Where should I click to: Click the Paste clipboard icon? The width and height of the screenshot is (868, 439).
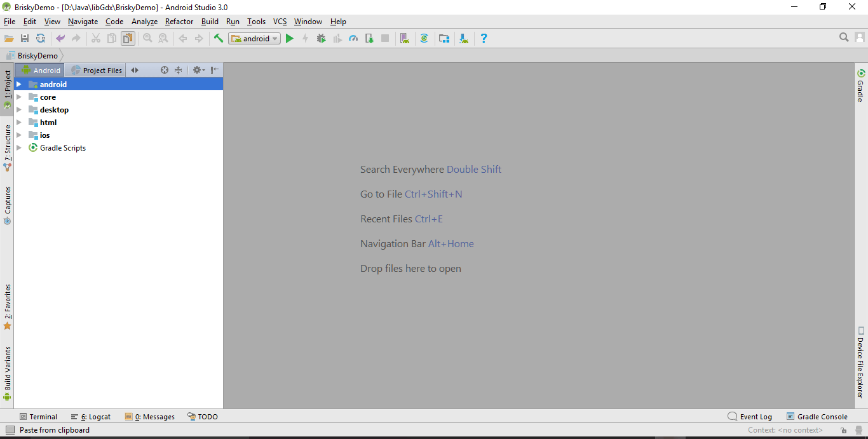(128, 39)
